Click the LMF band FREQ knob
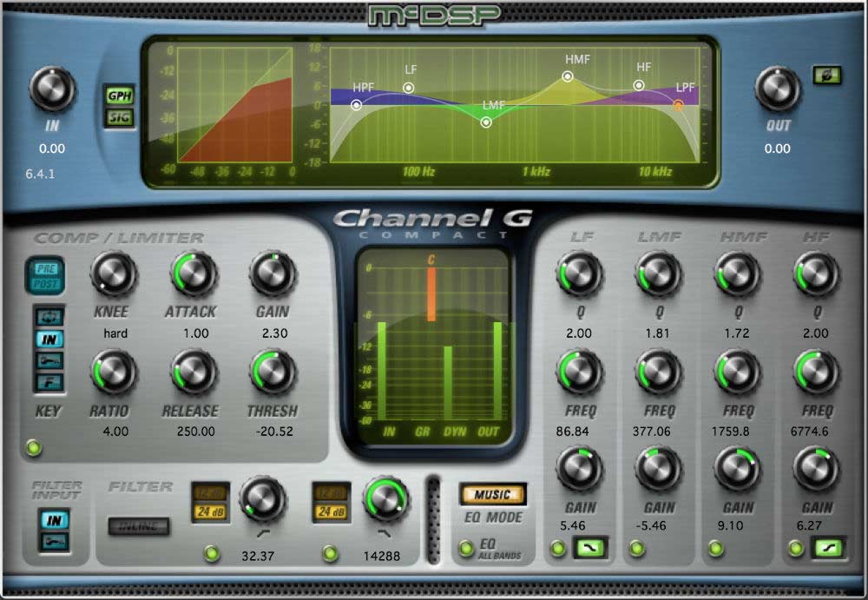 [659, 373]
